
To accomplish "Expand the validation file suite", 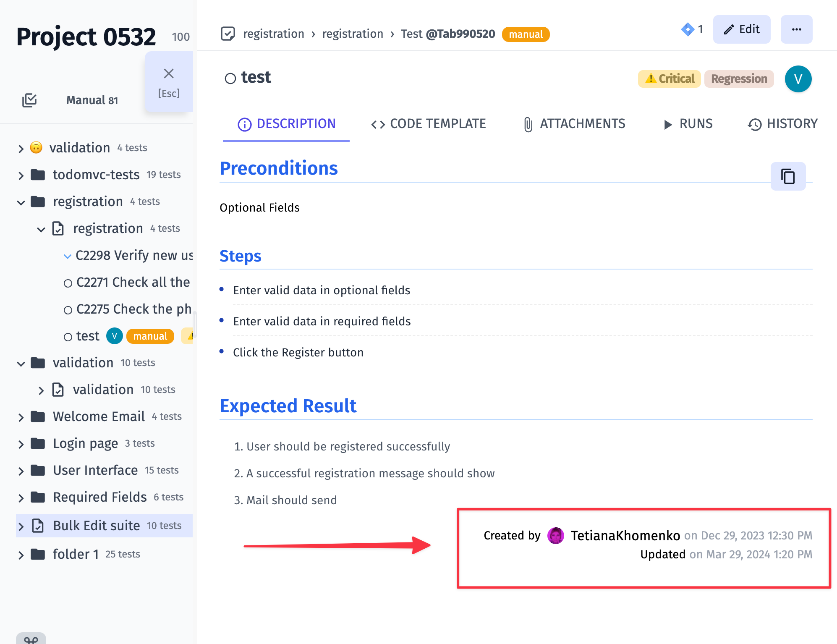I will coord(41,390).
